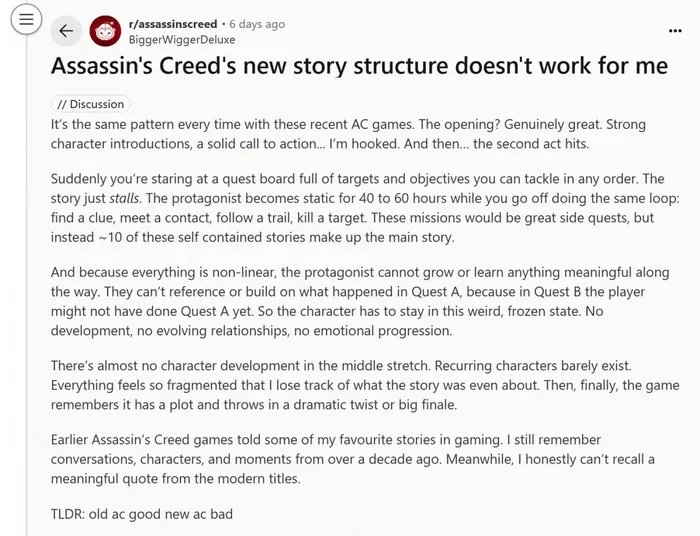
Task: Click the '6 days ago' timestamp
Action: [257, 24]
